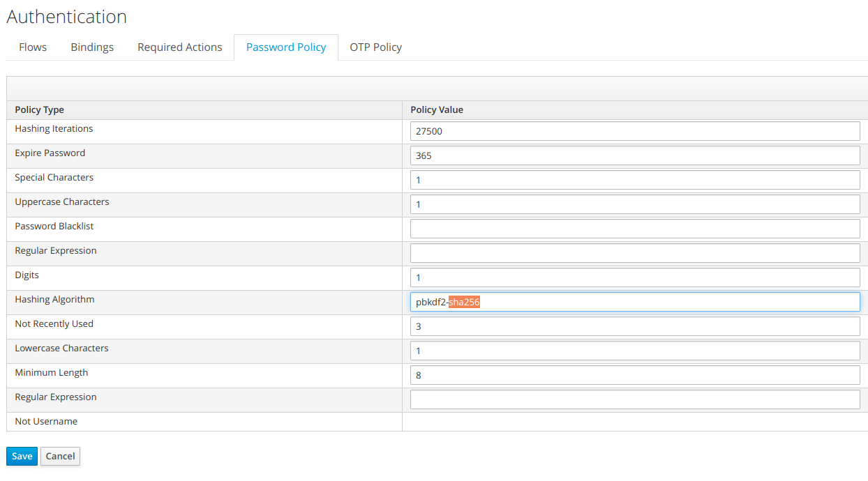Switch to the OTP Policy tab
Viewport: 868px width, 481px height.
click(x=375, y=47)
